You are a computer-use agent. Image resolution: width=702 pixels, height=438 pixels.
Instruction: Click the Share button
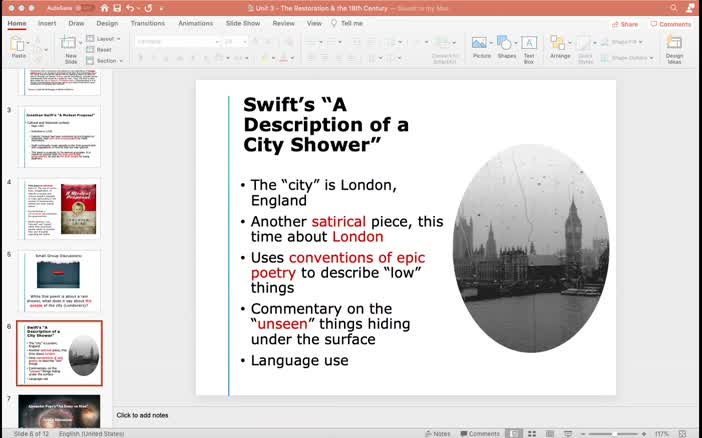tap(625, 24)
